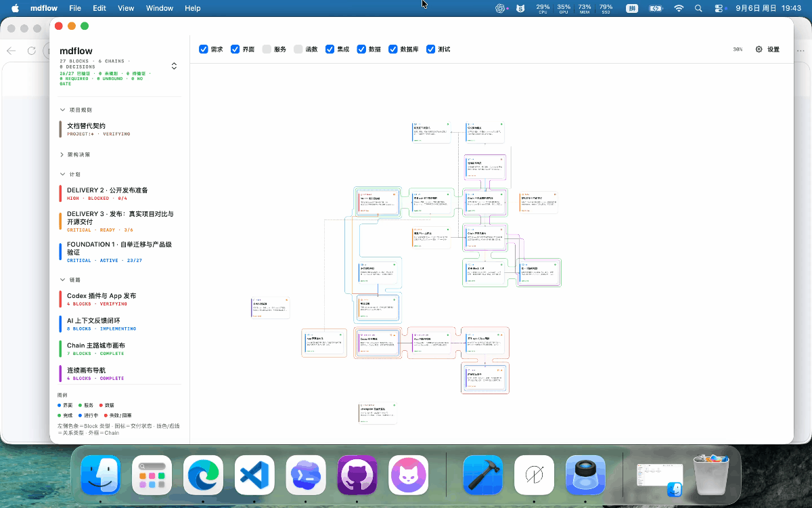Uncheck the 数据 filter checkbox
Screen dimensions: 812x508
pos(361,49)
